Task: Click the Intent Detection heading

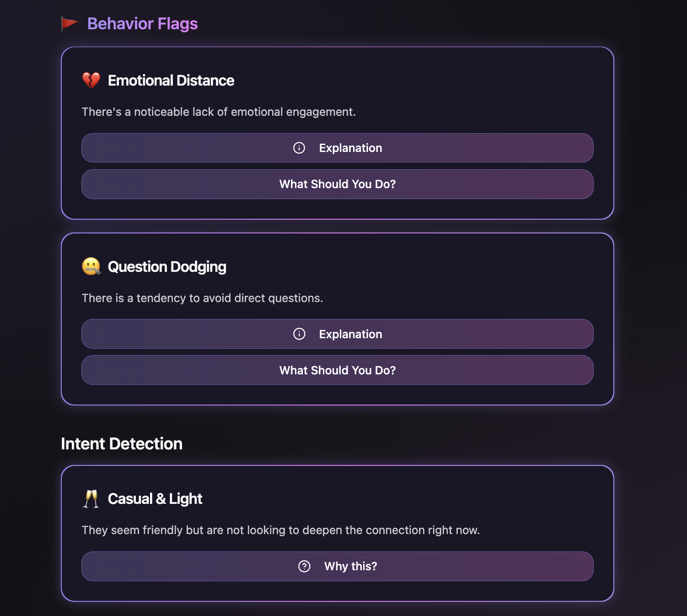Action: 122,443
